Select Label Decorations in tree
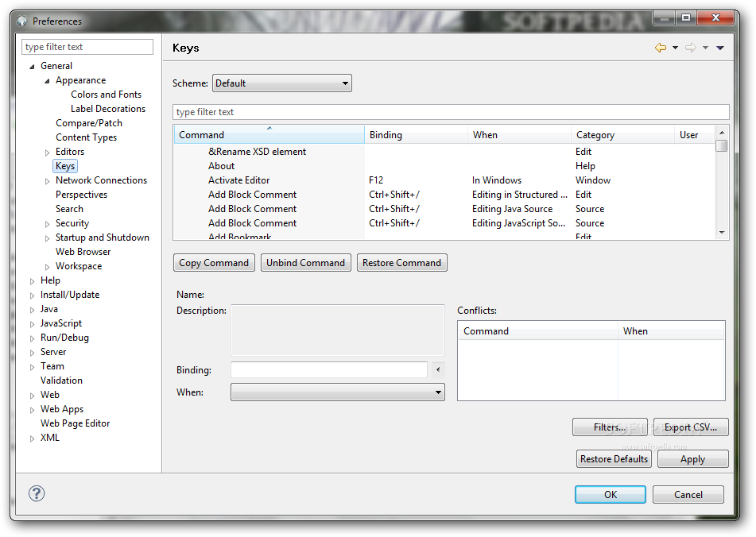 pos(108,109)
